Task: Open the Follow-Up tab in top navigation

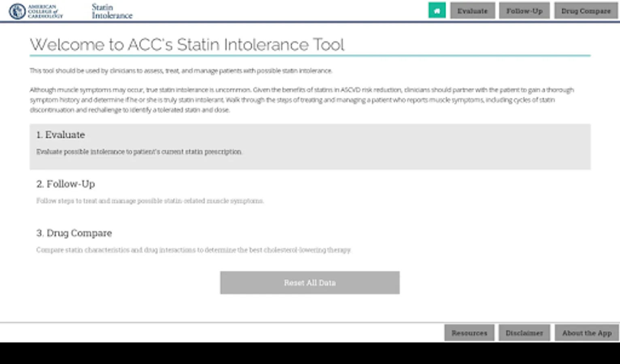Action: coord(524,11)
